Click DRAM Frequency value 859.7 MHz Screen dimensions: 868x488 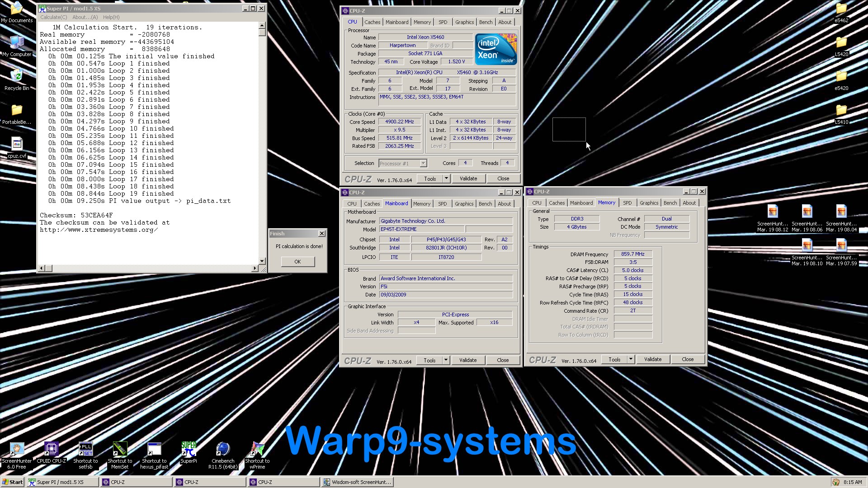(633, 254)
